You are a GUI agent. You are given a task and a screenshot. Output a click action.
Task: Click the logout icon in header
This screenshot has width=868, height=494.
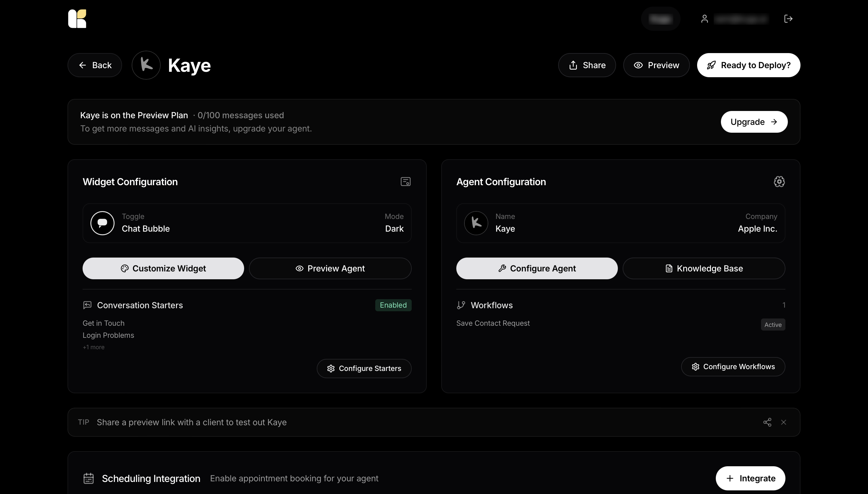[788, 19]
